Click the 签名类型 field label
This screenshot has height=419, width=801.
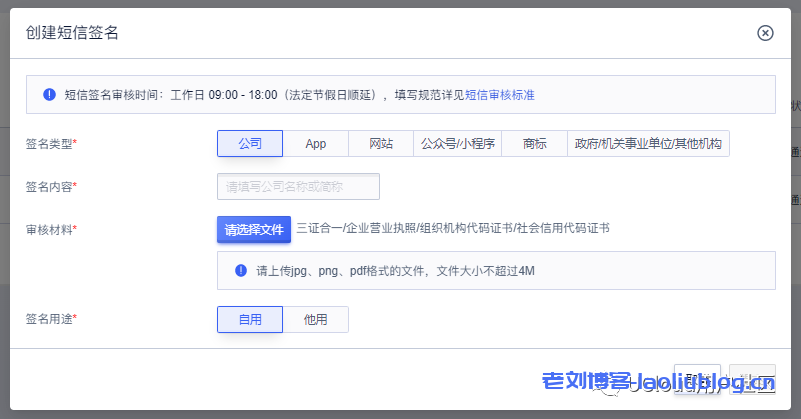50,144
